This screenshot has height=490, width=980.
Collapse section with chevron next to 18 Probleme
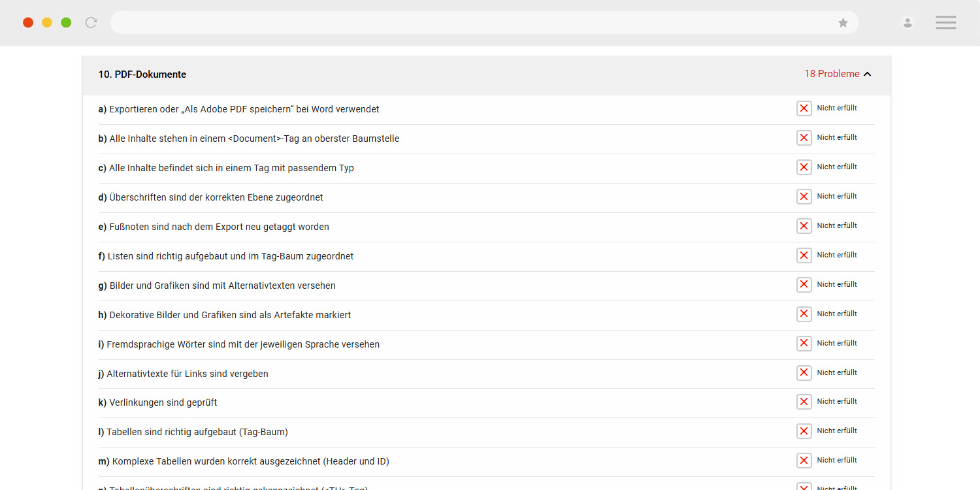pyautogui.click(x=868, y=74)
